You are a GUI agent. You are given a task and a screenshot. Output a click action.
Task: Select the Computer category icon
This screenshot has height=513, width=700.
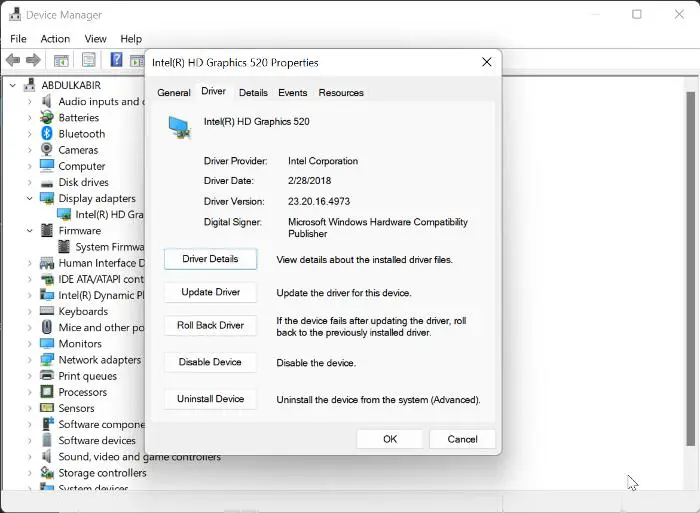tap(46, 166)
